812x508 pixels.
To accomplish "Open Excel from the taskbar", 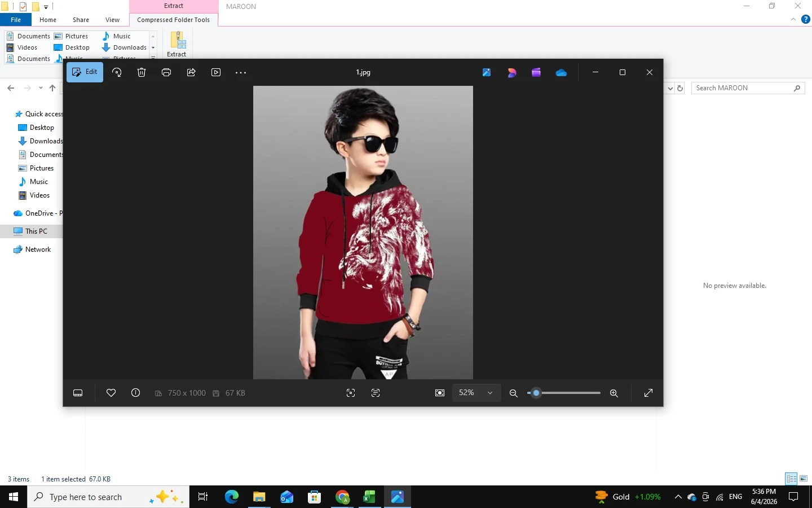I will click(369, 497).
